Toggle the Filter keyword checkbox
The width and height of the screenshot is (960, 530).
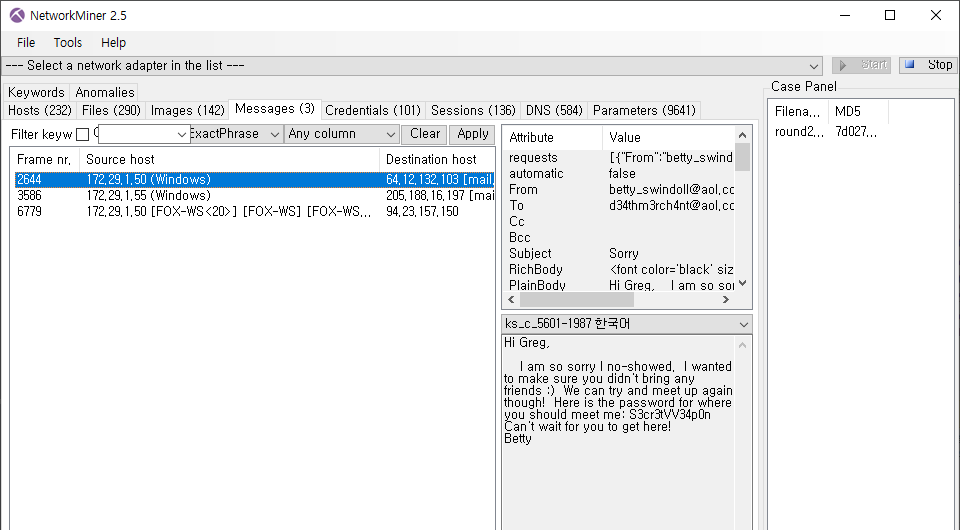coord(83,134)
